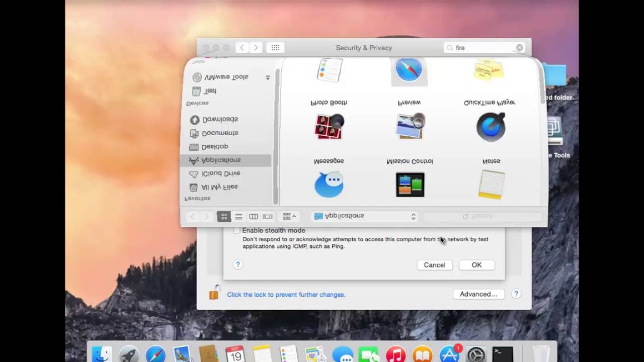Viewport: 644px width, 362px height.
Task: Open Terminal from the Dock
Action: (502, 355)
